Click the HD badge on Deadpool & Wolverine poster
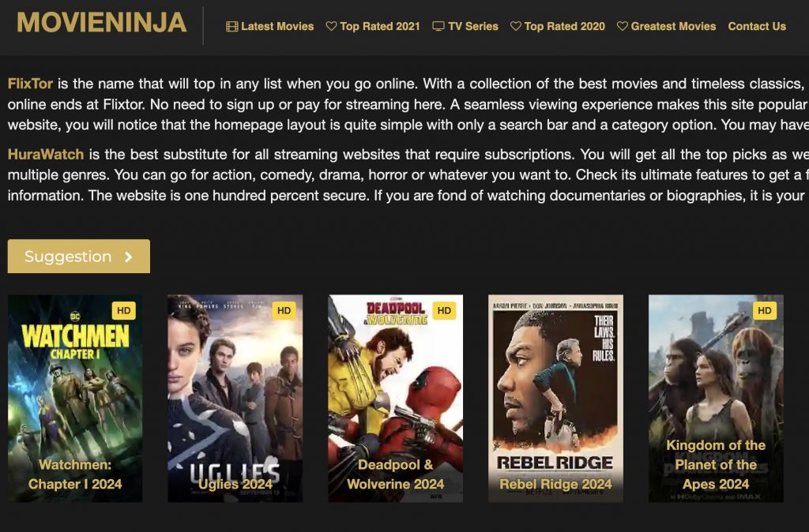Image resolution: width=809 pixels, height=532 pixels. click(444, 310)
